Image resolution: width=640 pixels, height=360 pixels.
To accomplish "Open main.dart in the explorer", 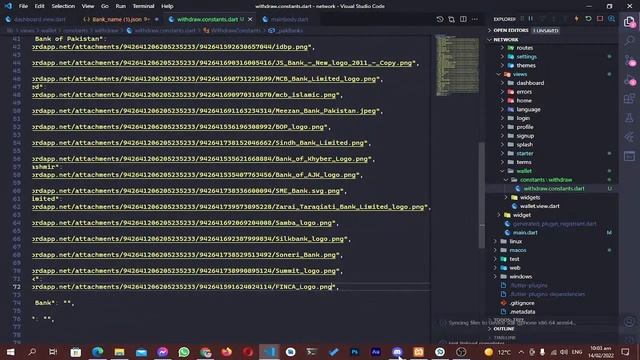I will (x=525, y=233).
